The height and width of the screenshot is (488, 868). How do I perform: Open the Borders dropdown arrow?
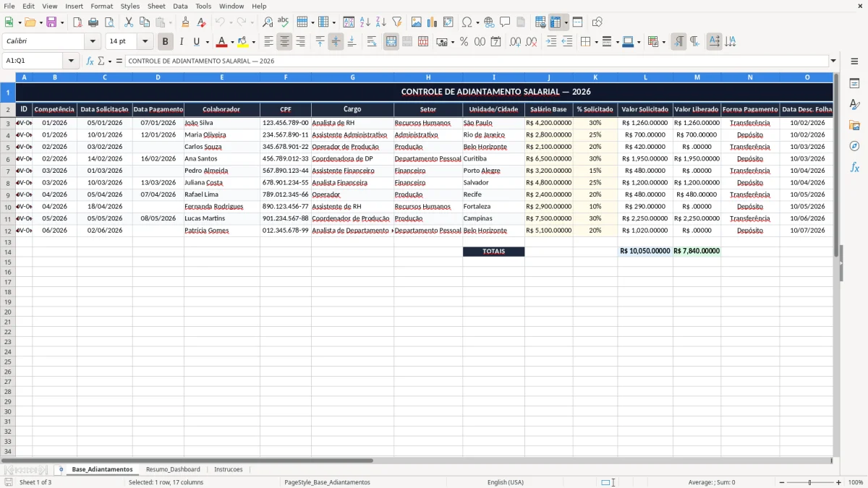coord(595,42)
